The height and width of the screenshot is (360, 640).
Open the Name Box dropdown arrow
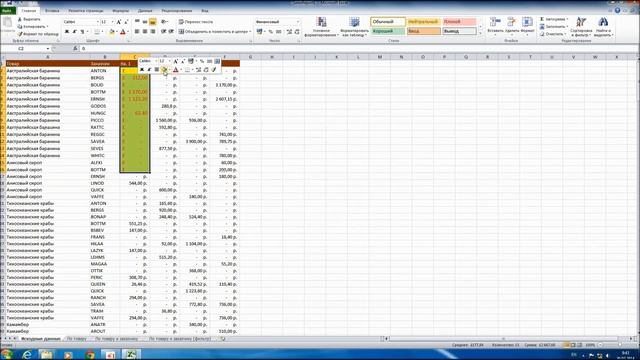(x=47, y=49)
